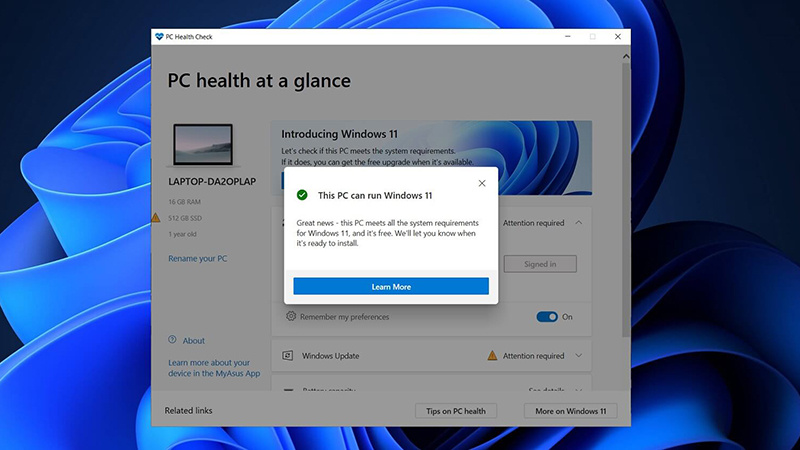Screen dimensions: 800x450
Task: Click the 16 GB RAM text
Action: tap(184, 202)
